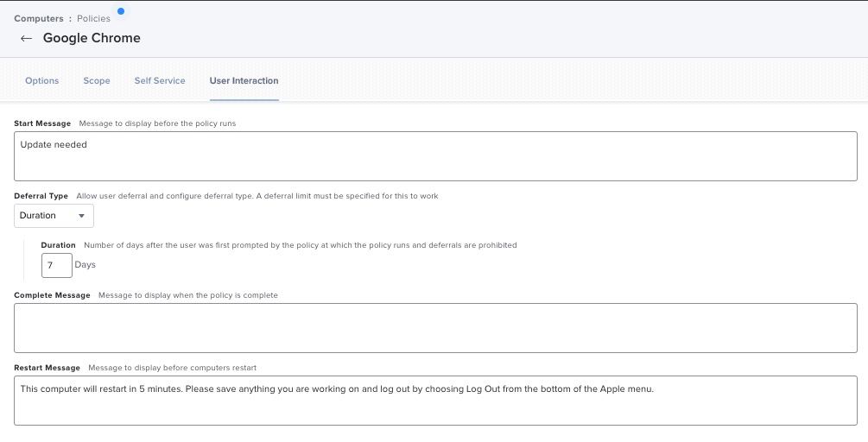Click the Policies breadcrumb link
The width and height of the screenshot is (868, 442).
click(93, 18)
